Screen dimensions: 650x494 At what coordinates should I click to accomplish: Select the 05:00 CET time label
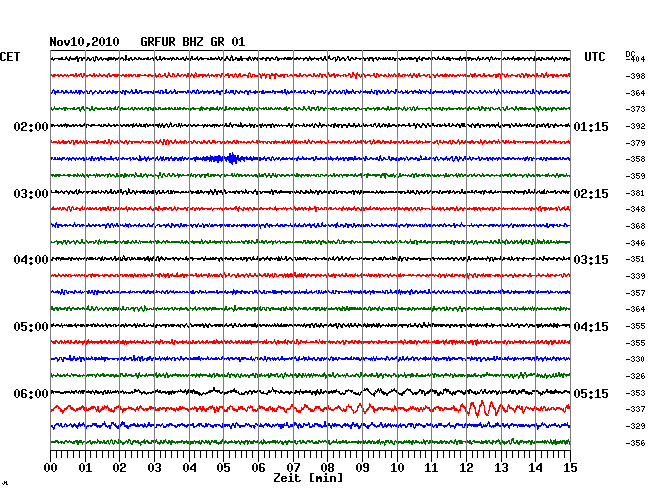pos(31,327)
